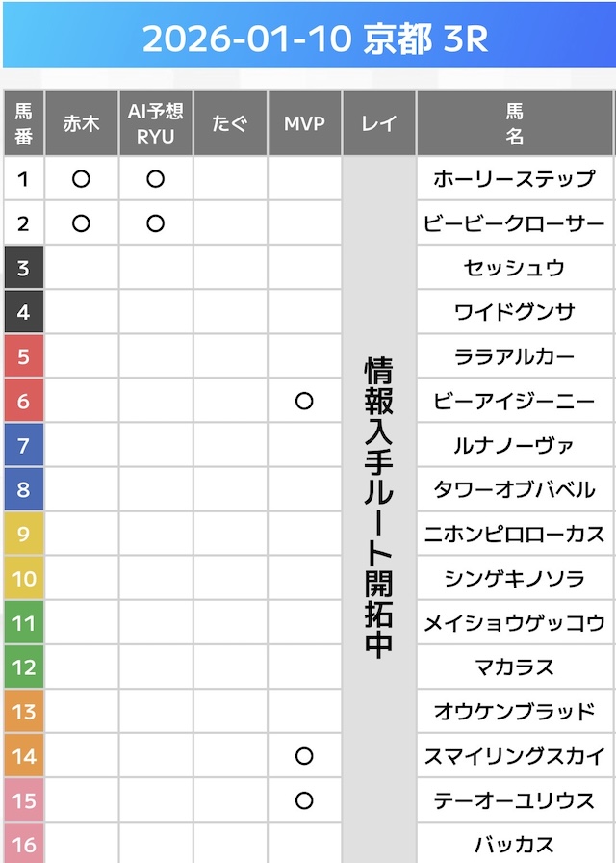
Task: Click the たぐ column header
Action: click(230, 123)
